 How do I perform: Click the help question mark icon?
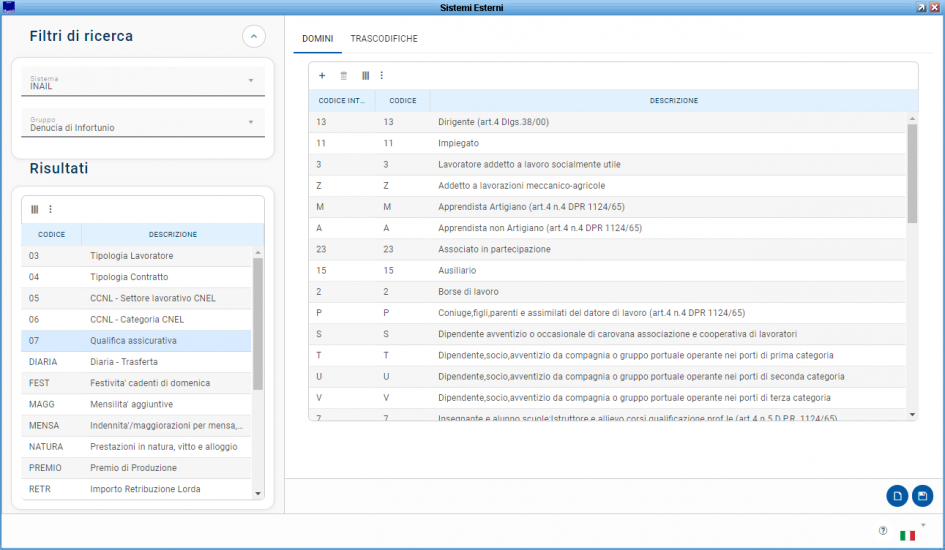883,531
